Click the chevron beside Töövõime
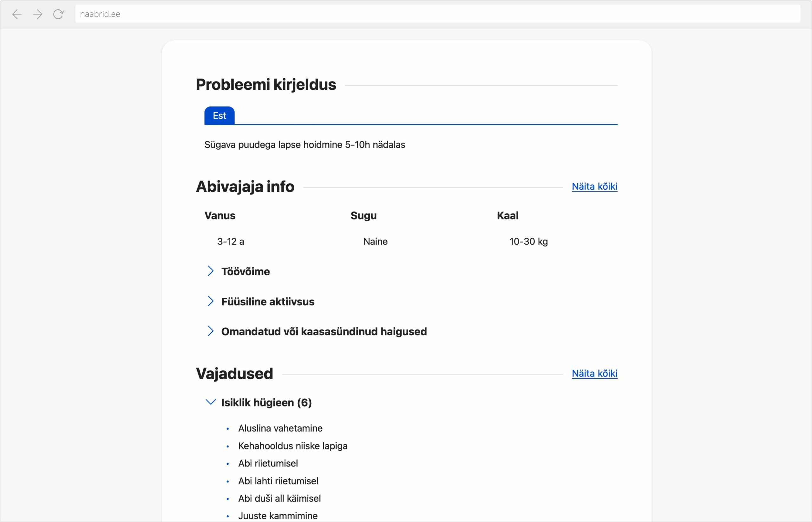 [x=211, y=271]
